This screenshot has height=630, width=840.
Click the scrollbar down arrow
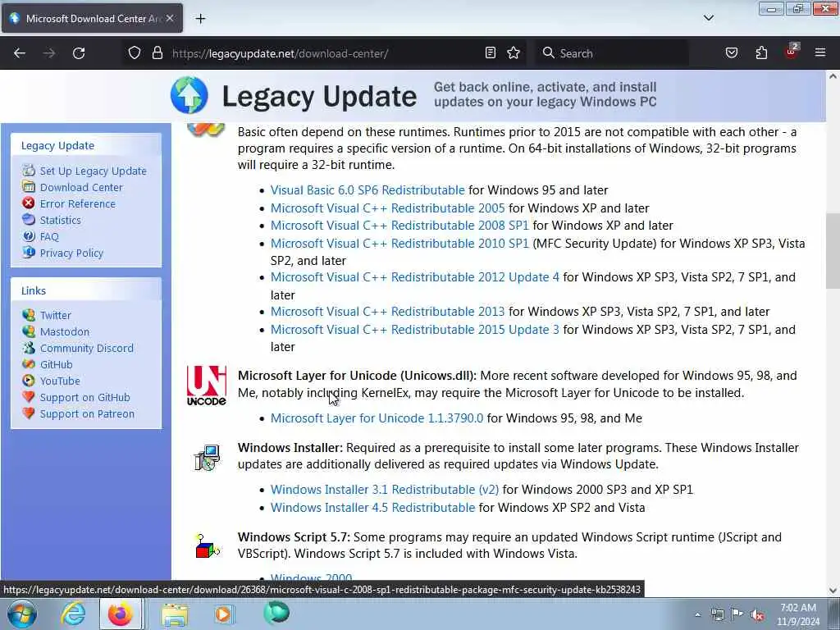click(833, 591)
